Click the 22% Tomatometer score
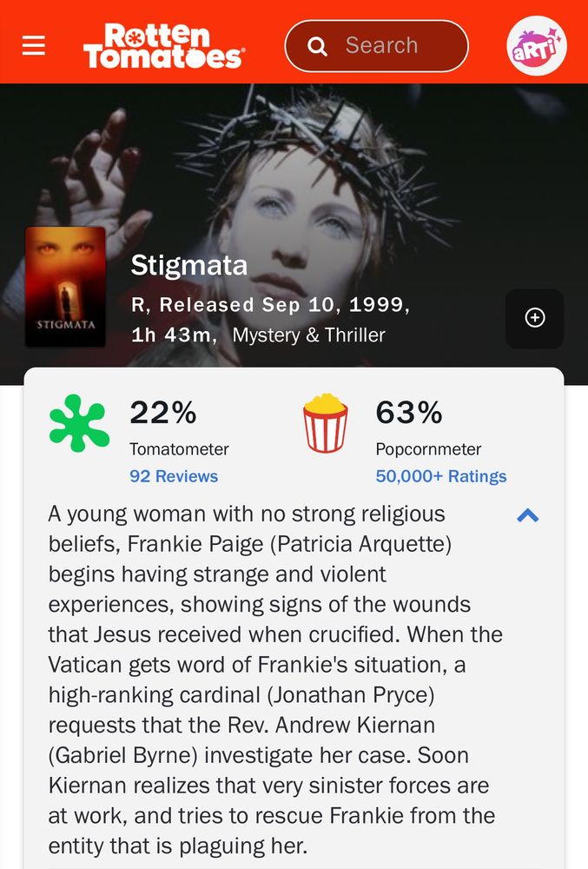This screenshot has width=588, height=869. (164, 414)
